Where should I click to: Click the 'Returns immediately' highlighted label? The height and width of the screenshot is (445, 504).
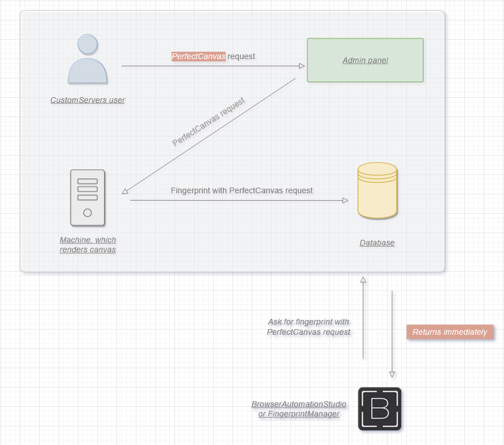(450, 332)
